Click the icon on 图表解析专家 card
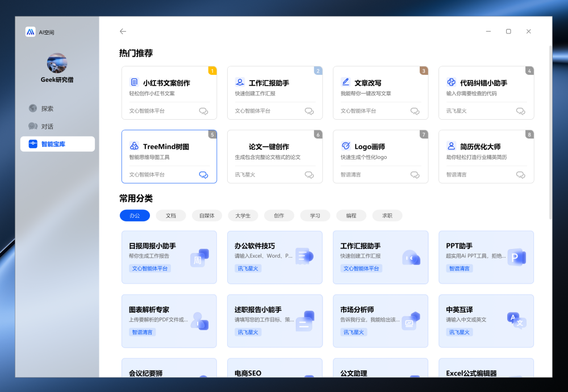The width and height of the screenshot is (568, 392). tap(199, 321)
